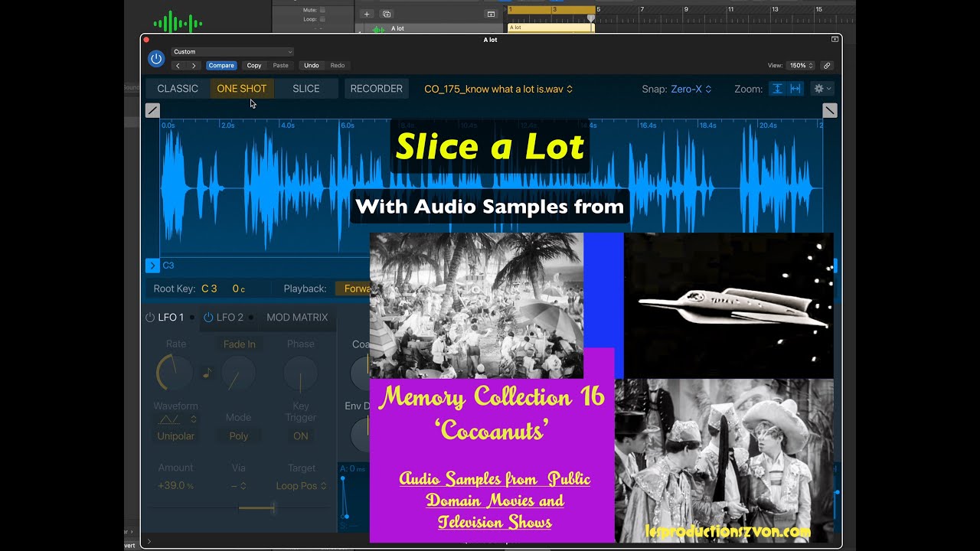The image size is (980, 551).
Task: Select the 'A lot' region in arrange area
Action: [550, 28]
